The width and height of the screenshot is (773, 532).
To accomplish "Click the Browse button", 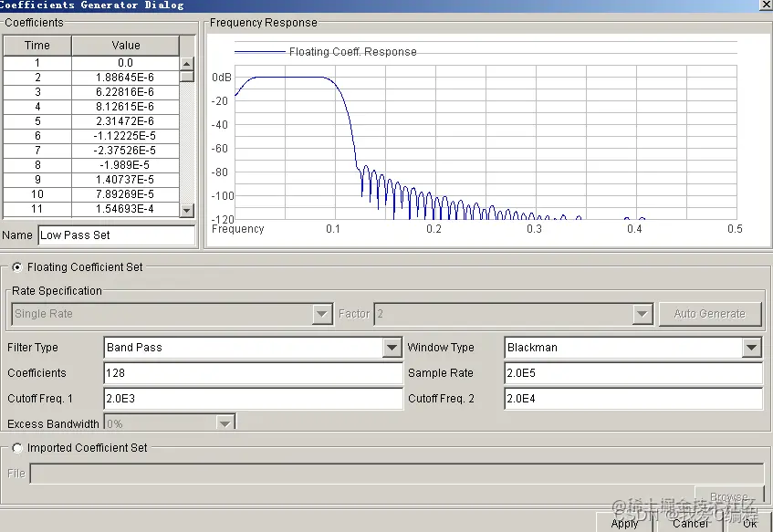I will (729, 495).
